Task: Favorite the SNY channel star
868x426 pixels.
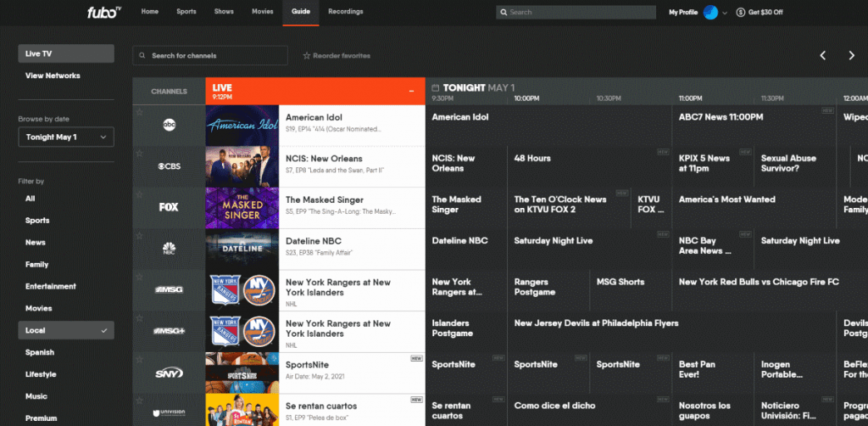Action: [x=140, y=359]
